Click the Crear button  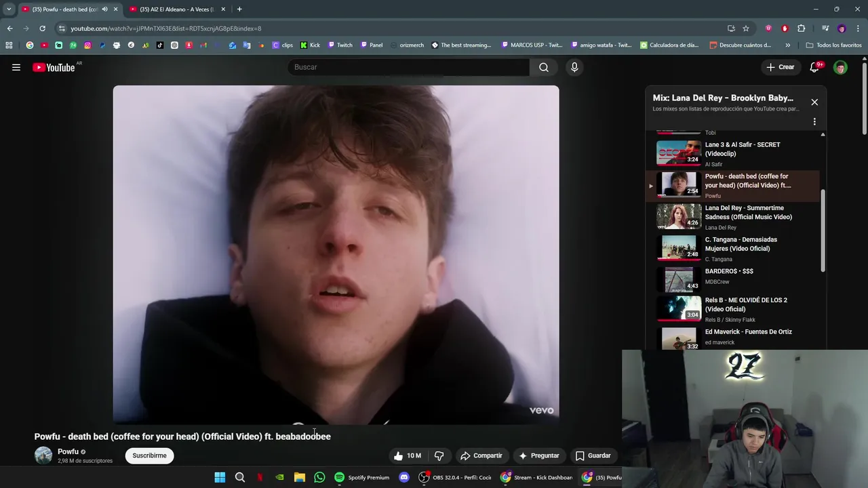[780, 67]
